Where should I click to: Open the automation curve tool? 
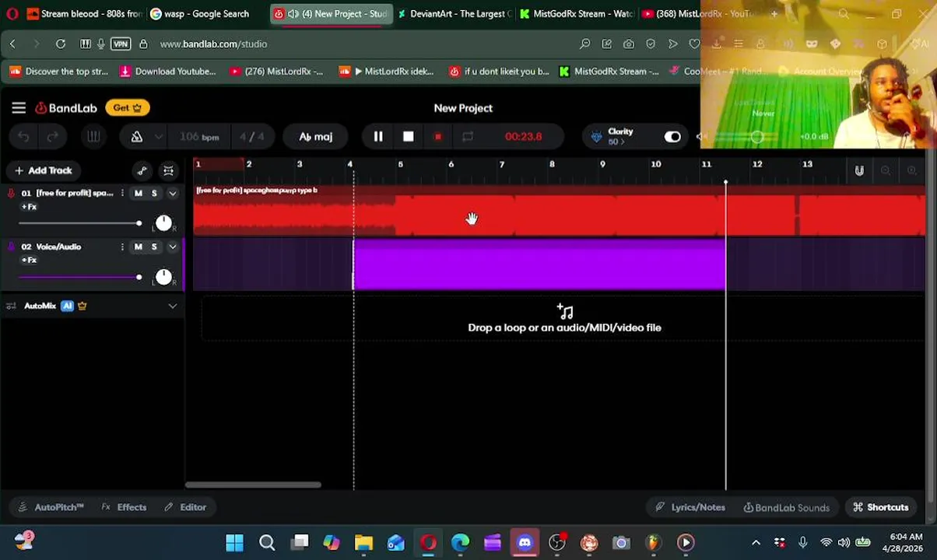[x=142, y=170]
